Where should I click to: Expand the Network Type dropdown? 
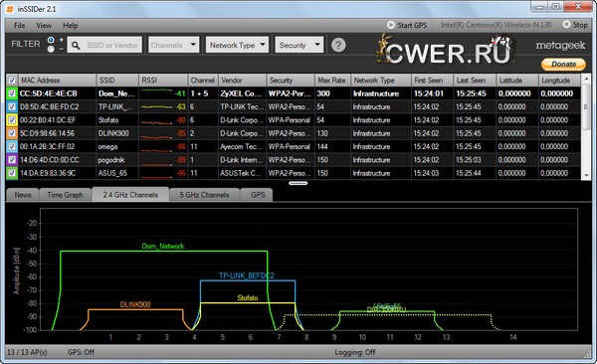point(237,45)
